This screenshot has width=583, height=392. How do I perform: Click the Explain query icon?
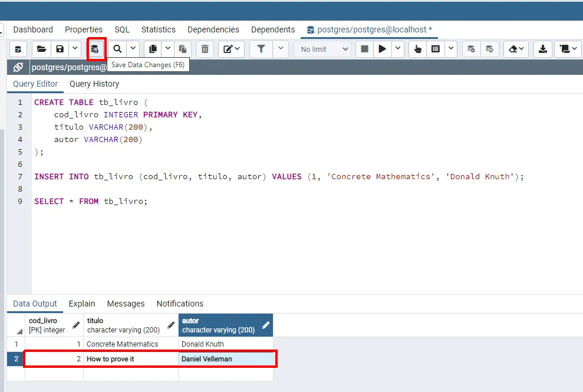[417, 49]
